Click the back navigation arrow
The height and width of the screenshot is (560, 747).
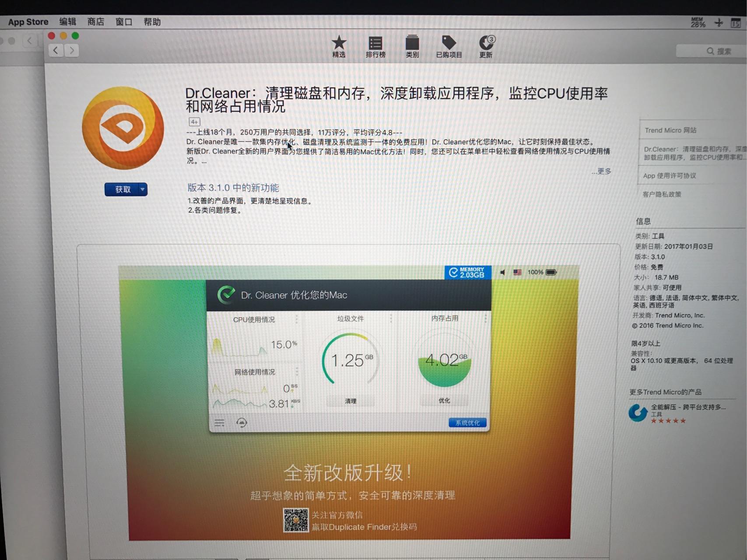(x=56, y=51)
